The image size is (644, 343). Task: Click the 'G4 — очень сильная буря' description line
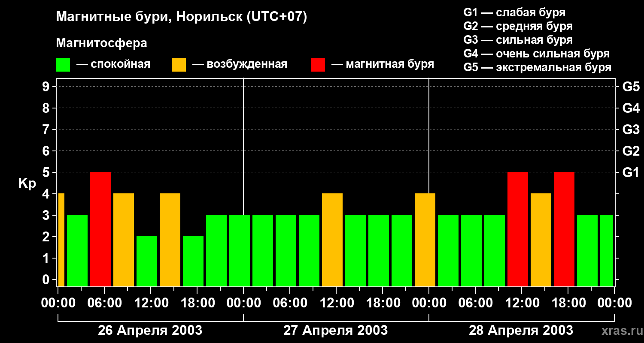536,54
